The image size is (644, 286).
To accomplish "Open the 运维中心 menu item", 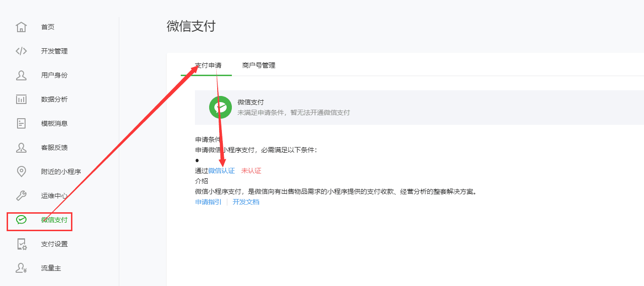I will [x=54, y=196].
